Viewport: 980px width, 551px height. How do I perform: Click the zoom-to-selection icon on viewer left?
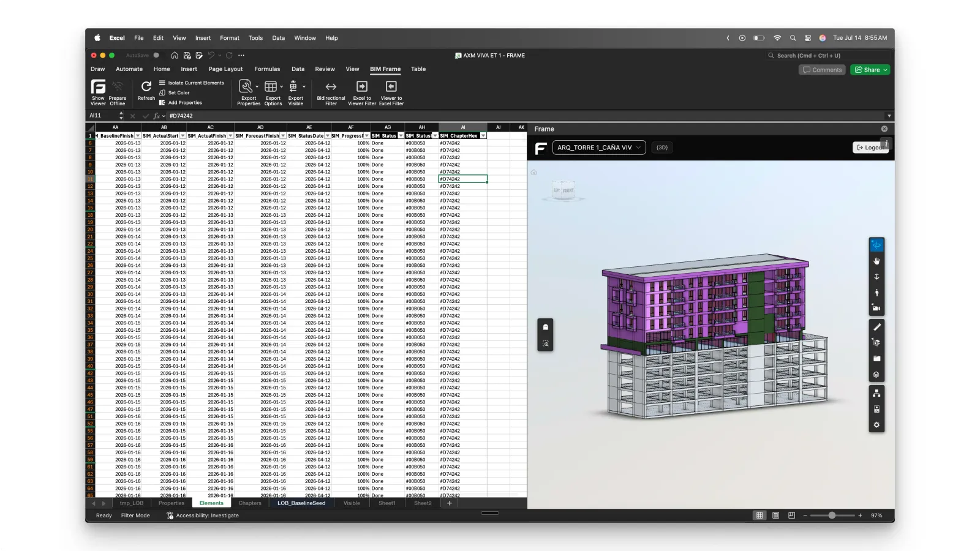pyautogui.click(x=546, y=343)
